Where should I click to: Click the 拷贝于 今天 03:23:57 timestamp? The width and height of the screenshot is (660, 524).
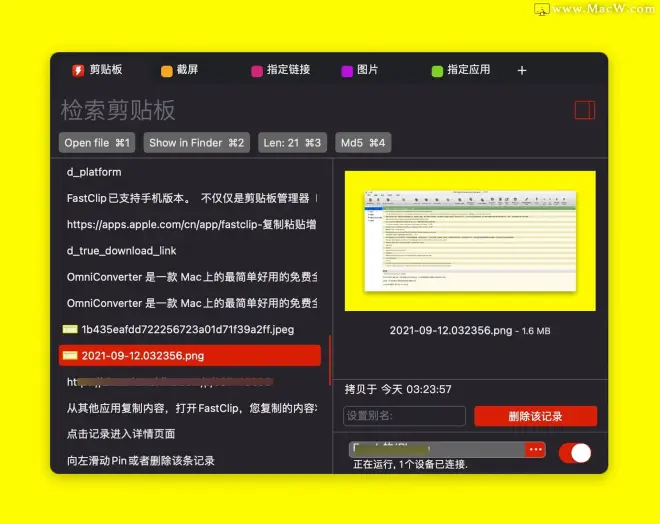(398, 389)
